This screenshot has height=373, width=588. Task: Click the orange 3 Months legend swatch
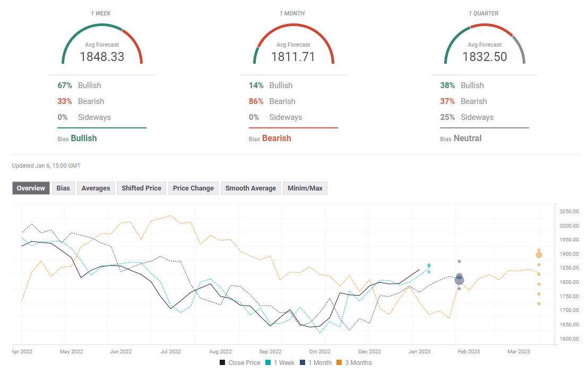340,363
